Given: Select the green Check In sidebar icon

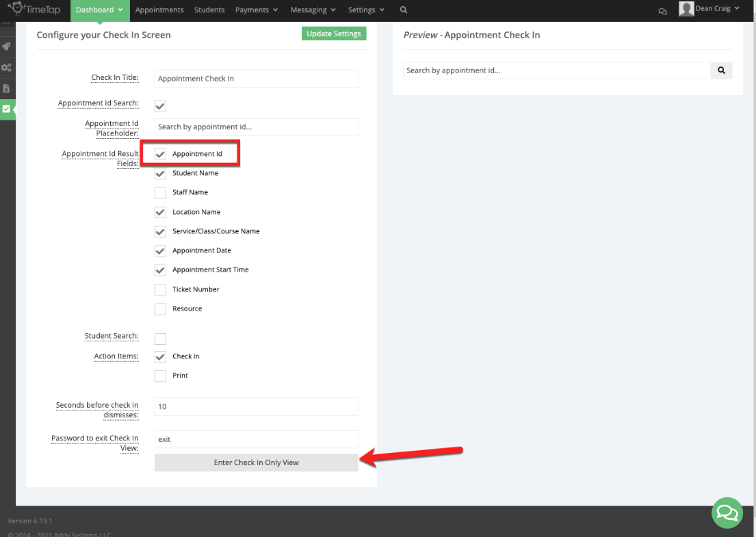Looking at the screenshot, I should (x=7, y=109).
